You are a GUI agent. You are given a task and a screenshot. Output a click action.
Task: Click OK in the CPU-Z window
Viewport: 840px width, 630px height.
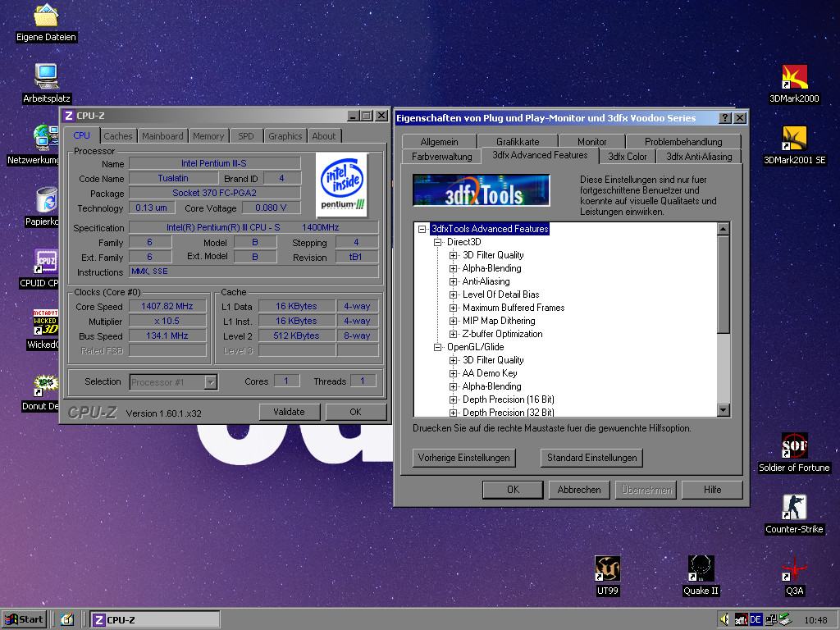(x=356, y=412)
